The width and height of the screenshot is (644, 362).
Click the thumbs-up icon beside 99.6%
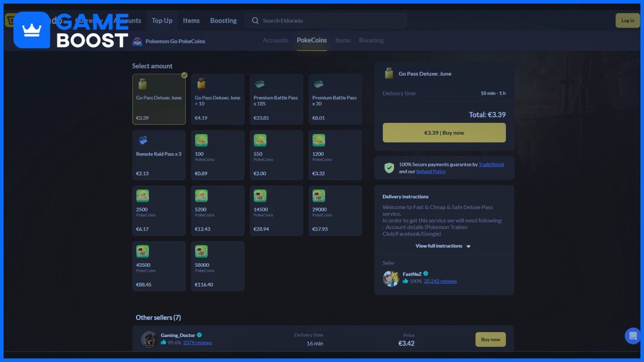164,342
